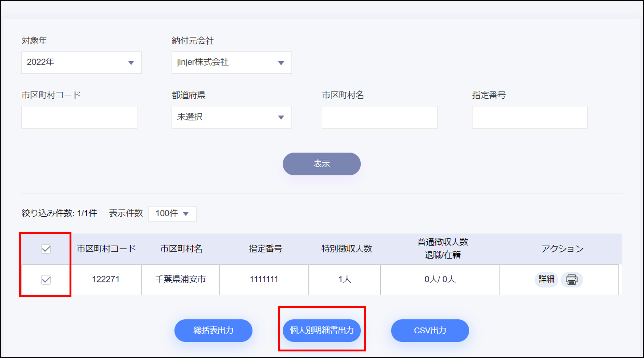This screenshot has height=358, width=644.
Task: Click into the 市区町村名 text field
Action: click(380, 117)
